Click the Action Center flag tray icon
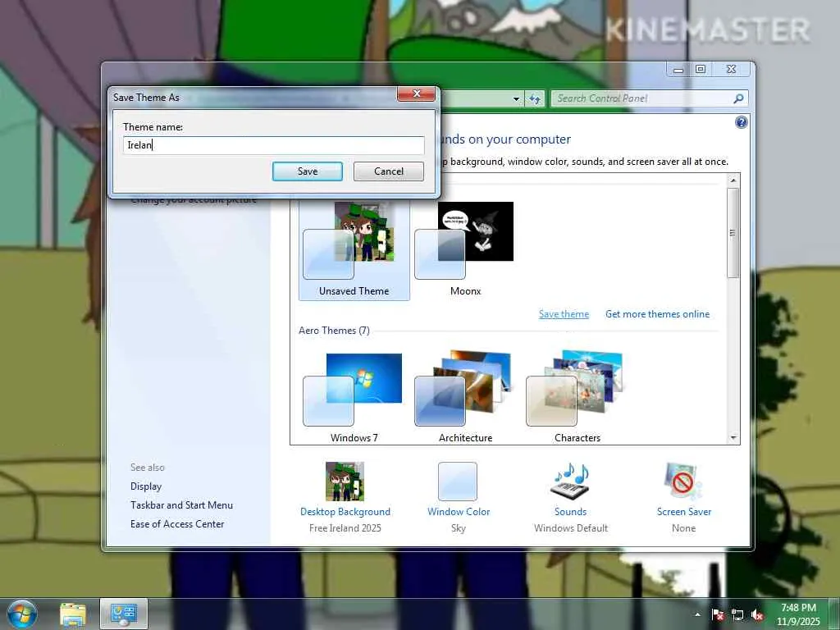 (718, 614)
